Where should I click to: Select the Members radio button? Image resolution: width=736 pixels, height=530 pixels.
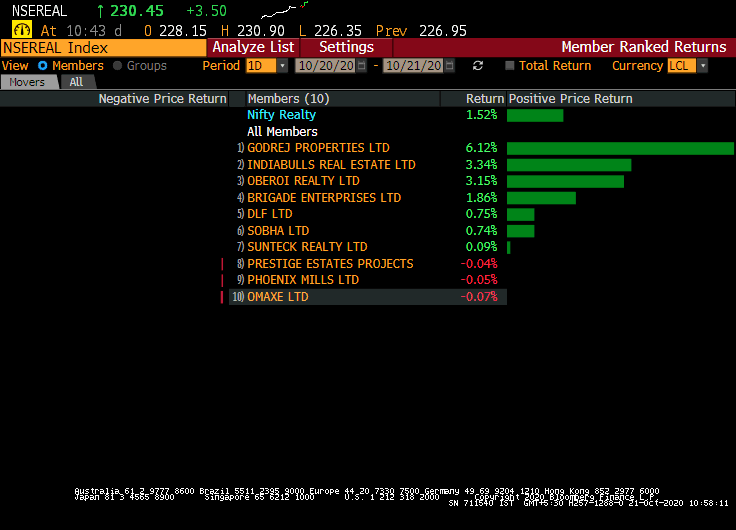pyautogui.click(x=43, y=66)
